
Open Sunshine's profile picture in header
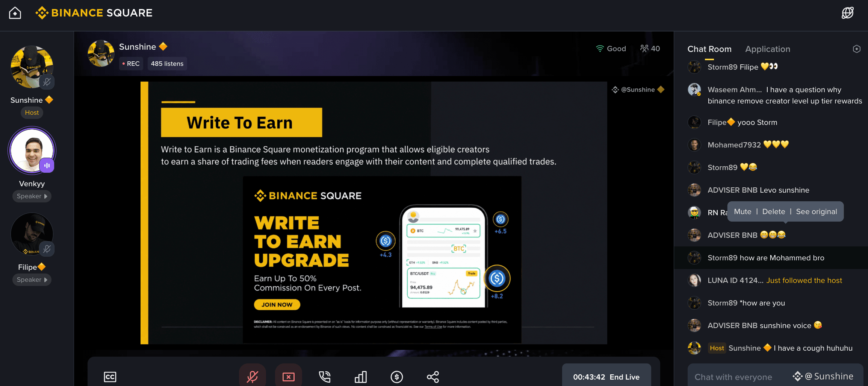101,53
